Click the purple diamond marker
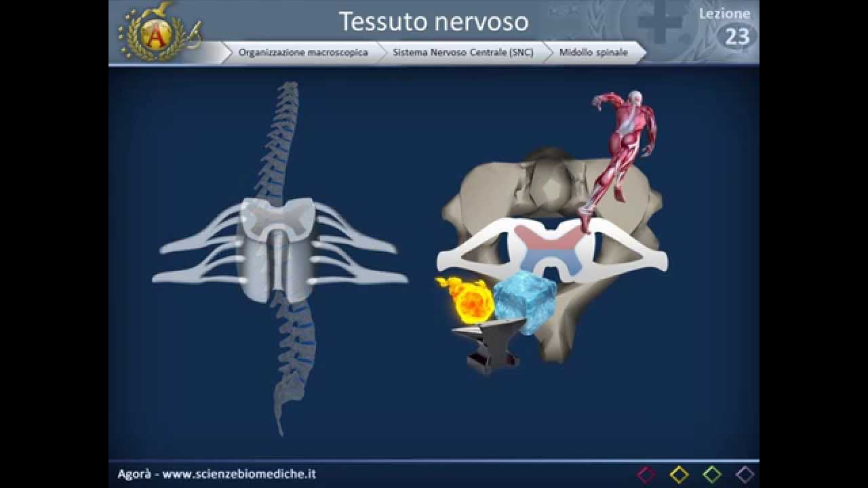 click(745, 474)
